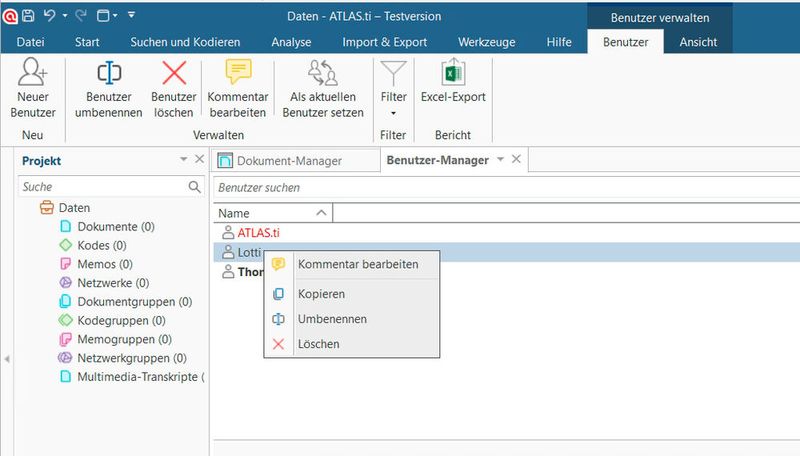Screen dimensions: 800x456
Task: Open the Projekt panel options dropdown
Action: coord(184,159)
